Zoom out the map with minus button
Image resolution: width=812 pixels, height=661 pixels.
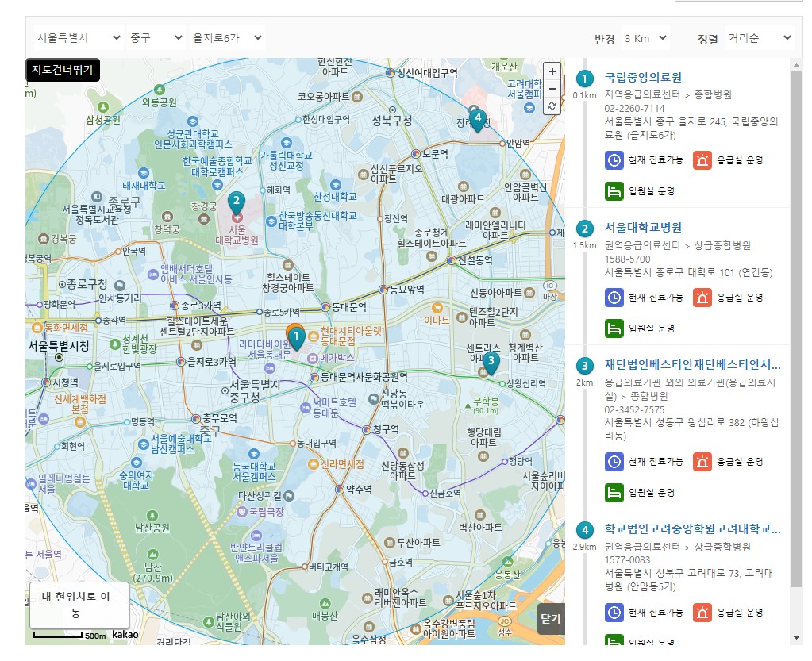pyautogui.click(x=552, y=89)
